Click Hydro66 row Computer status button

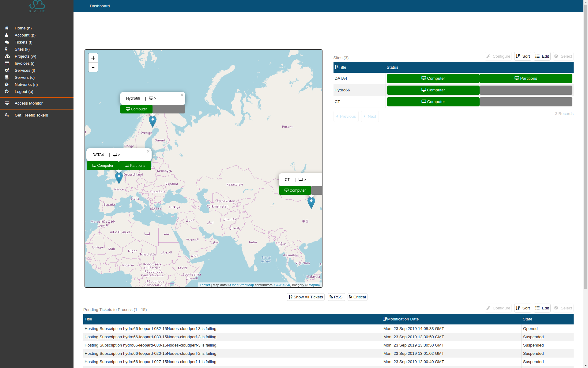coord(433,90)
